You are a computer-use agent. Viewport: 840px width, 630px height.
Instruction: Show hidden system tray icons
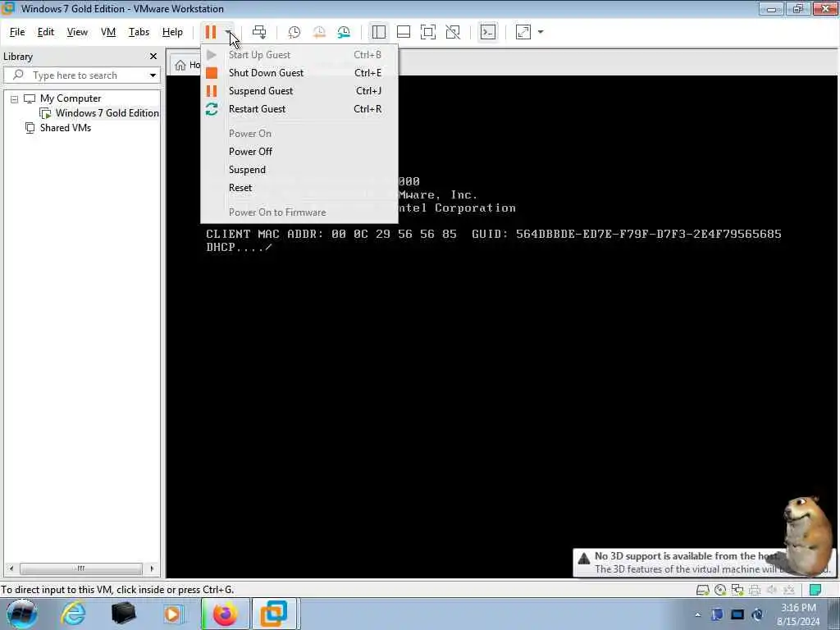pyautogui.click(x=697, y=614)
